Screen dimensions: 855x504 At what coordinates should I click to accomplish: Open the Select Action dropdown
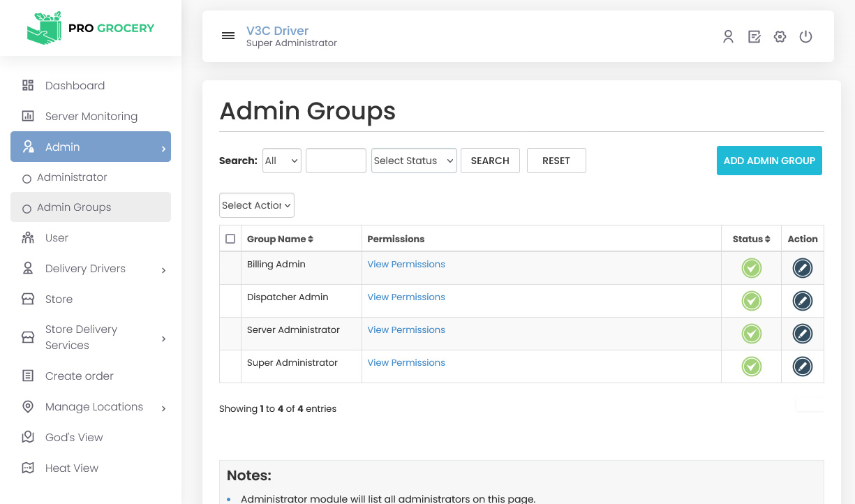256,205
